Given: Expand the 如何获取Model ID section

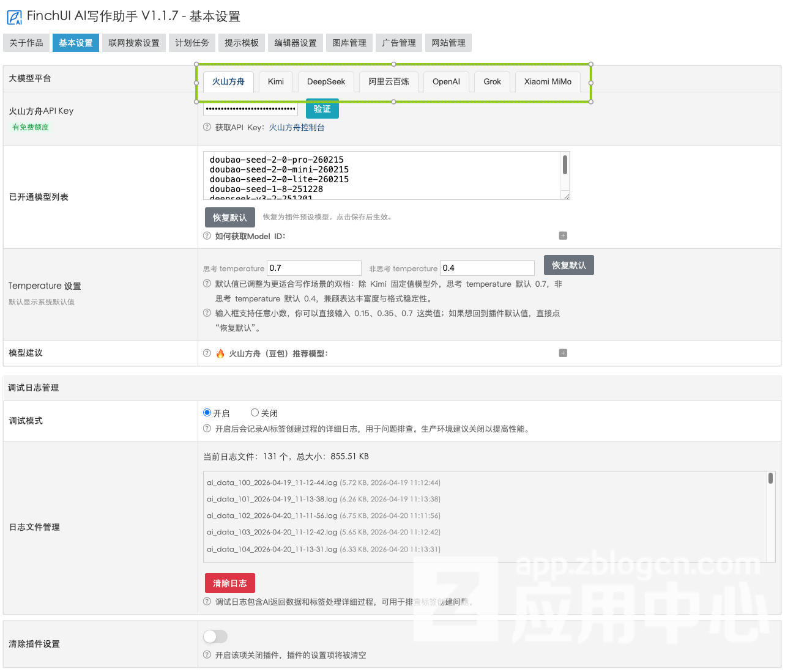Looking at the screenshot, I should [x=563, y=236].
